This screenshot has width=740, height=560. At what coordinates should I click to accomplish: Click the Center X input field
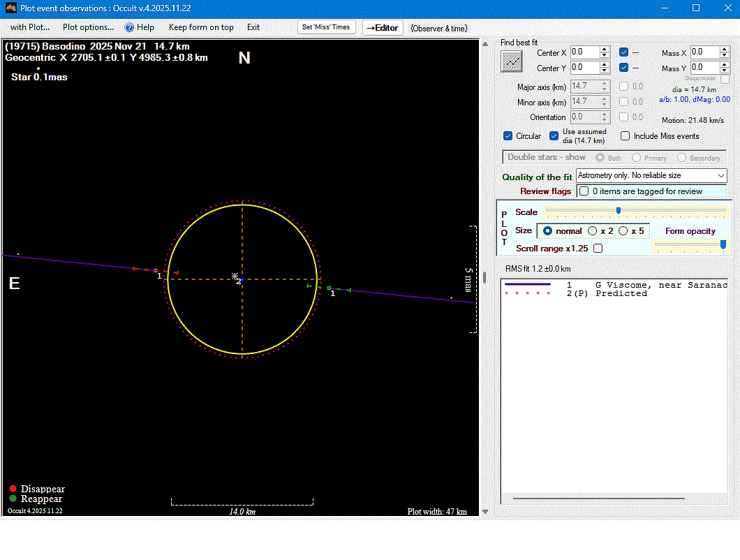pyautogui.click(x=584, y=52)
